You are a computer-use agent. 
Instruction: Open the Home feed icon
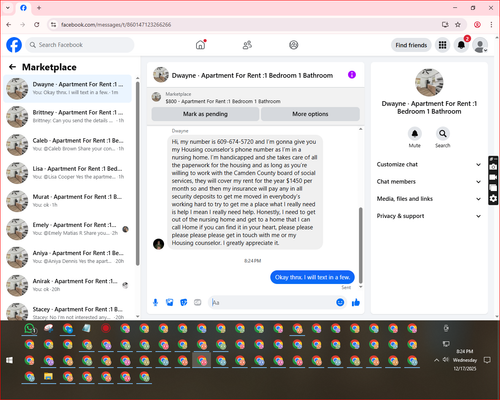[200, 45]
